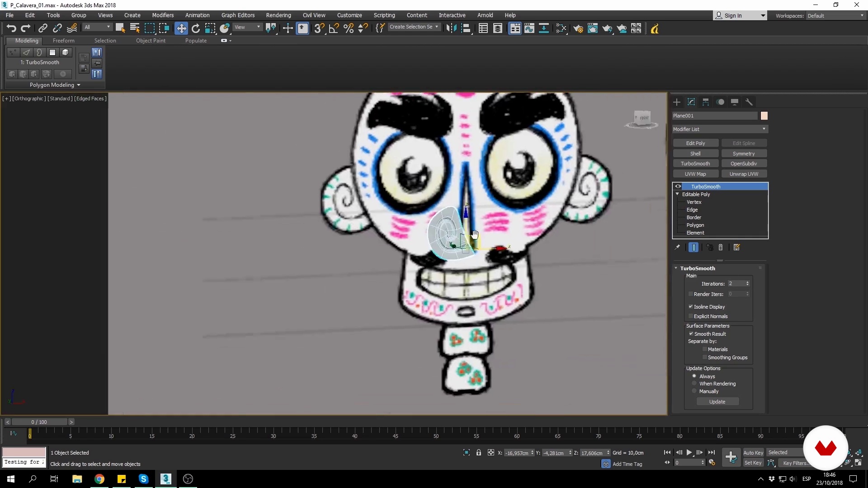Screen dimensions: 868x488
Task: Enable Separate by Smoothing Groups checkbox
Action: [705, 357]
